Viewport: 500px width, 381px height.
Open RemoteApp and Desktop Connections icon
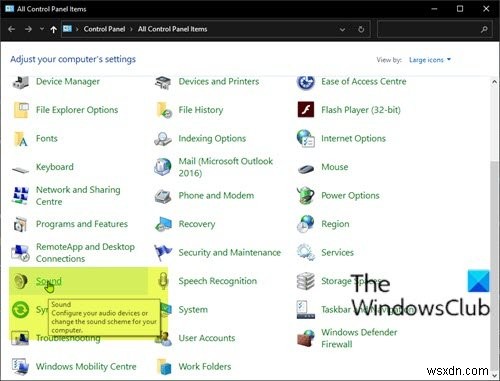coord(21,253)
